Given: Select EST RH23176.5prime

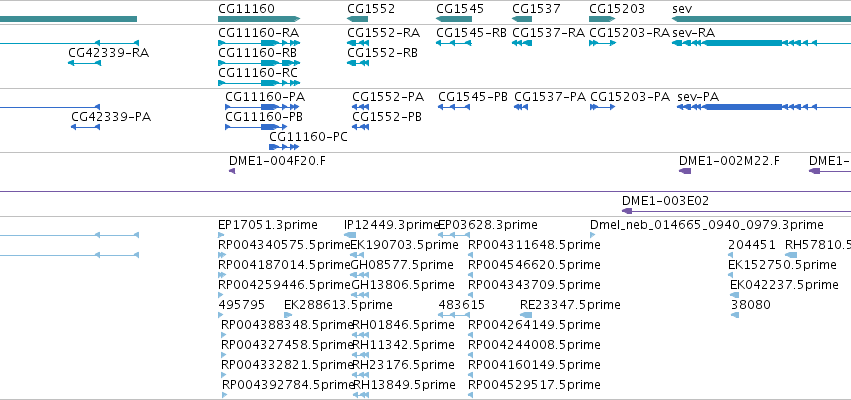Looking at the screenshot, I should pyautogui.click(x=360, y=376).
